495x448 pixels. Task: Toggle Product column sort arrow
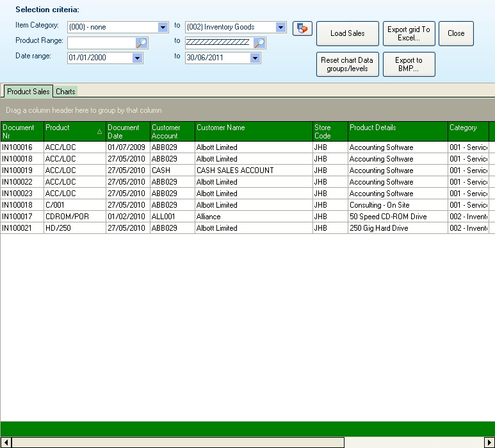[x=99, y=131]
